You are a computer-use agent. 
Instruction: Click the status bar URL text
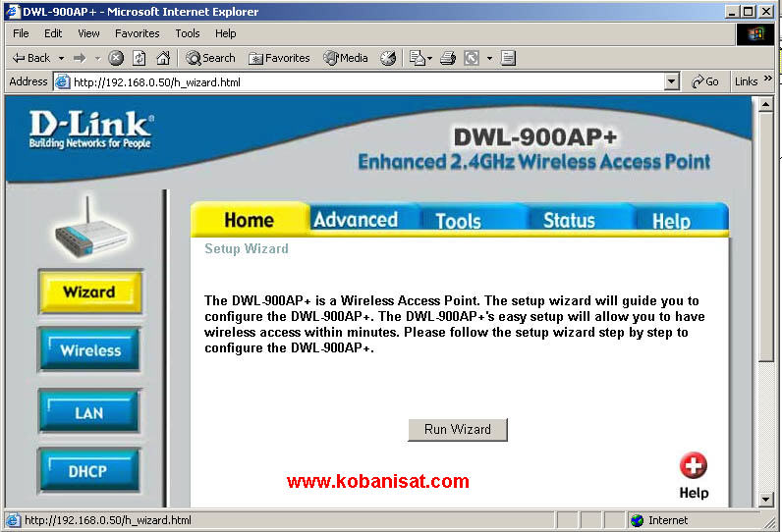click(x=108, y=520)
